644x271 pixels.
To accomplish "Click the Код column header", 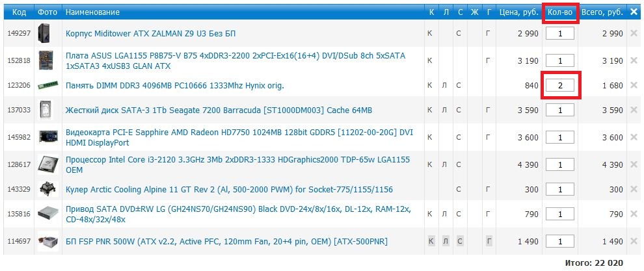I will pos(20,12).
